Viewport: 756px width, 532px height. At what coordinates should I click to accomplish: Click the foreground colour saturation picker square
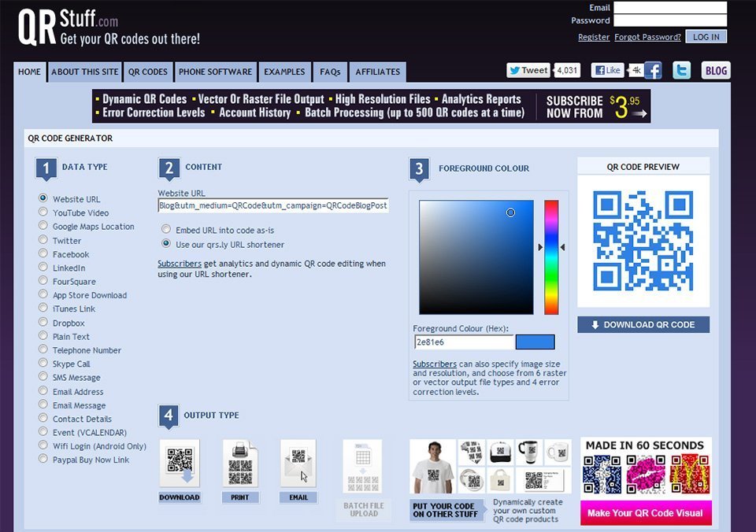[x=476, y=257]
